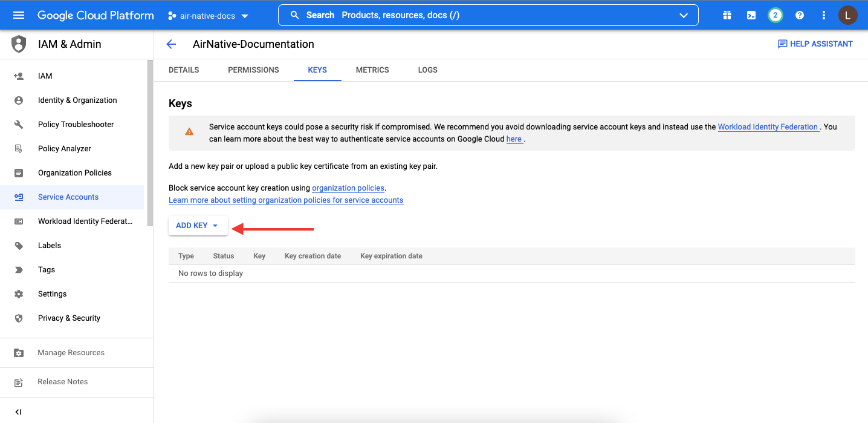
Task: Click the IAM & Admin shield icon
Action: (x=19, y=44)
